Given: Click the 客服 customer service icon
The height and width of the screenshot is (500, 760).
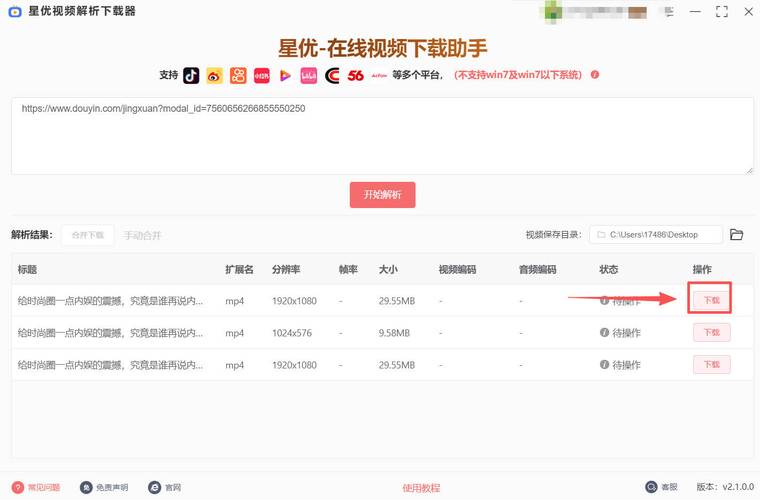Looking at the screenshot, I should click(651, 486).
